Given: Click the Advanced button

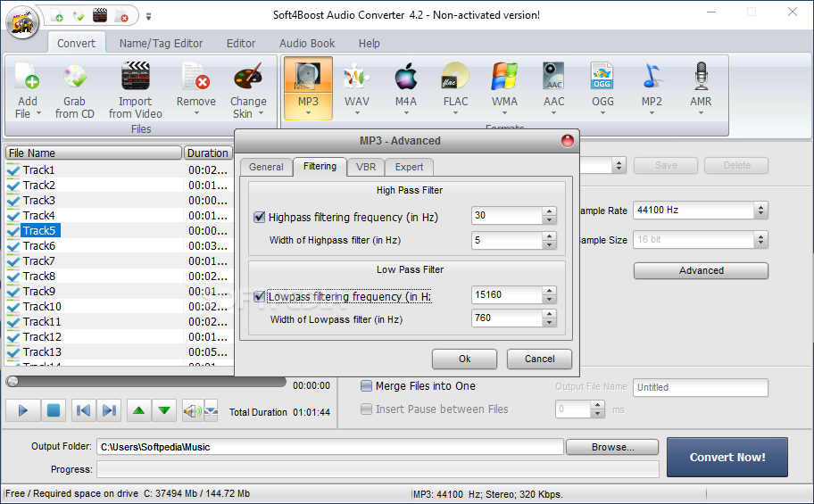Looking at the screenshot, I should 701,270.
